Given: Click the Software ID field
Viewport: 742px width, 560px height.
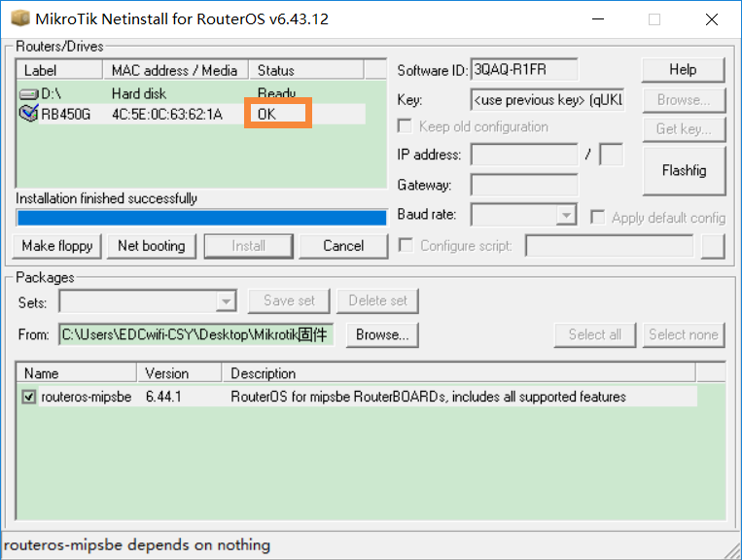Looking at the screenshot, I should [x=524, y=70].
